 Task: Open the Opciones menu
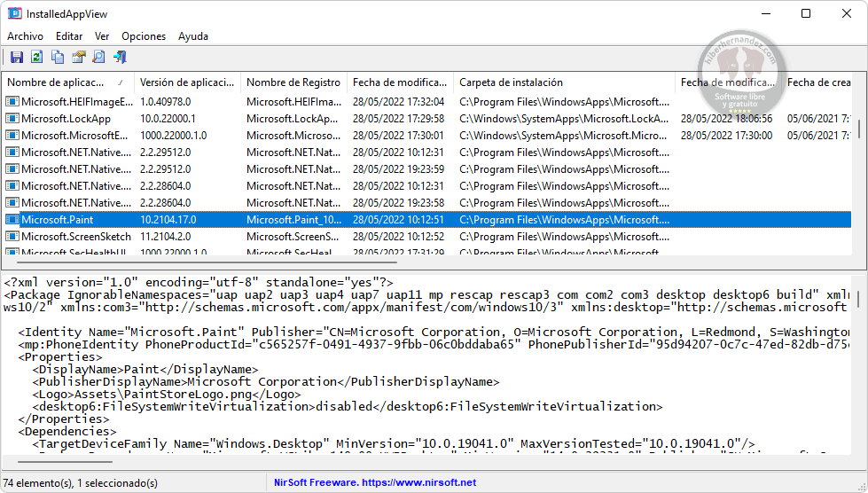tap(144, 36)
